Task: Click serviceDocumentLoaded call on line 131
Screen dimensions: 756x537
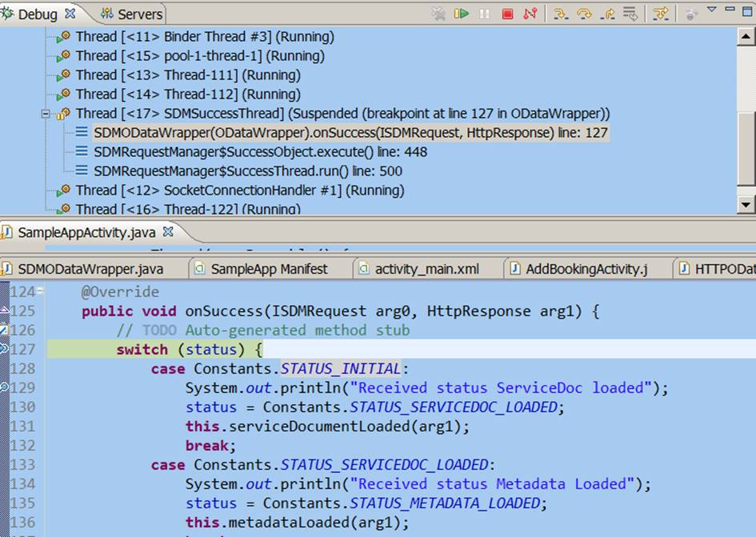Action: [x=319, y=427]
